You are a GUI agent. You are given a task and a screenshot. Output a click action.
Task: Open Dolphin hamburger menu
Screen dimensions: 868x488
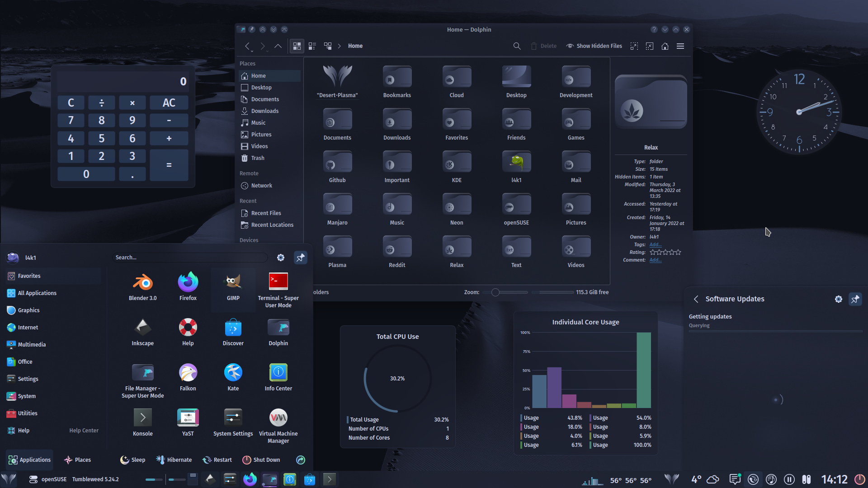[x=680, y=46]
